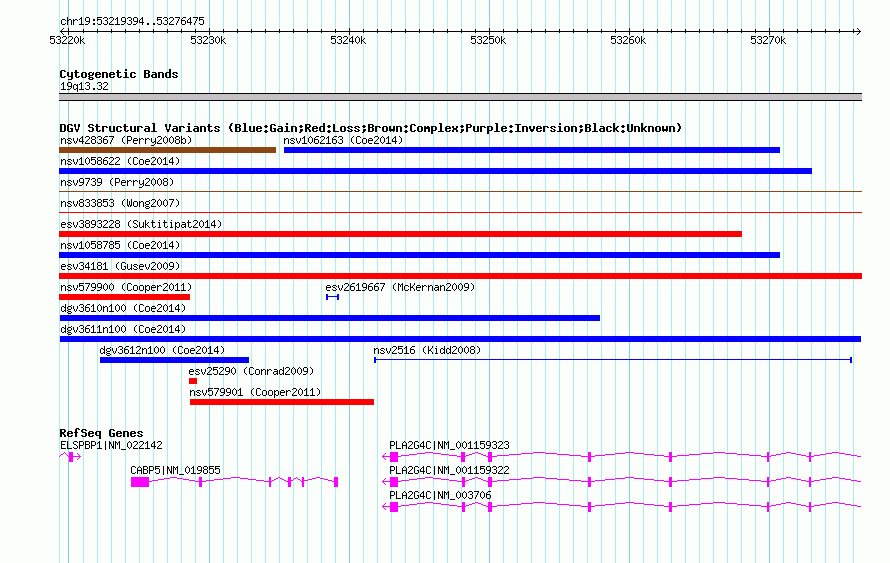890x563 pixels.
Task: Select CABP5|NM_019855 gene label
Action: (x=175, y=470)
